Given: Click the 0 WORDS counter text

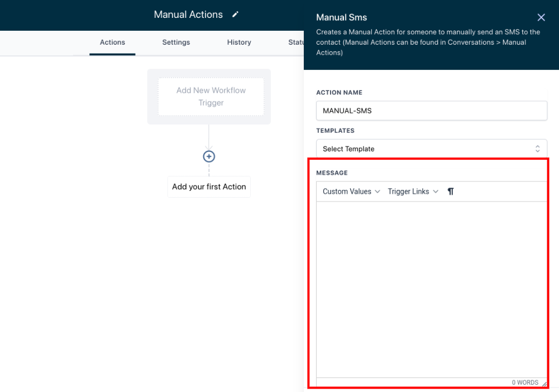Looking at the screenshot, I should (x=525, y=383).
